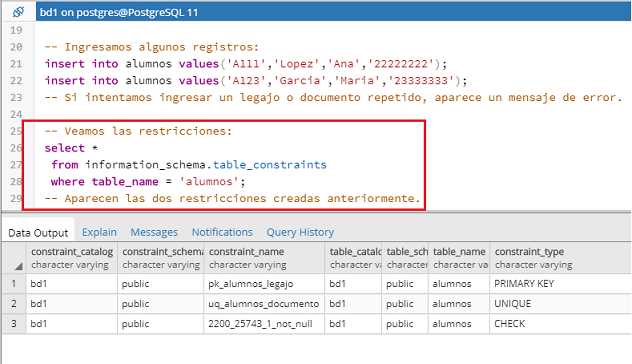The width and height of the screenshot is (632, 364).
Task: Click the select * line in editor
Action: pos(71,148)
